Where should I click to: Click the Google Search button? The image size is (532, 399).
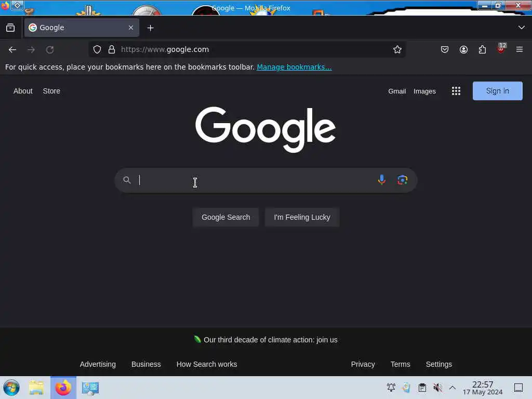[x=225, y=217]
